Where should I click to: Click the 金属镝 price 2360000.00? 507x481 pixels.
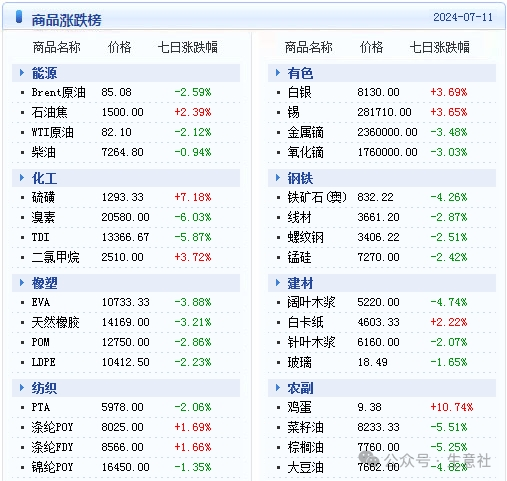coord(387,132)
